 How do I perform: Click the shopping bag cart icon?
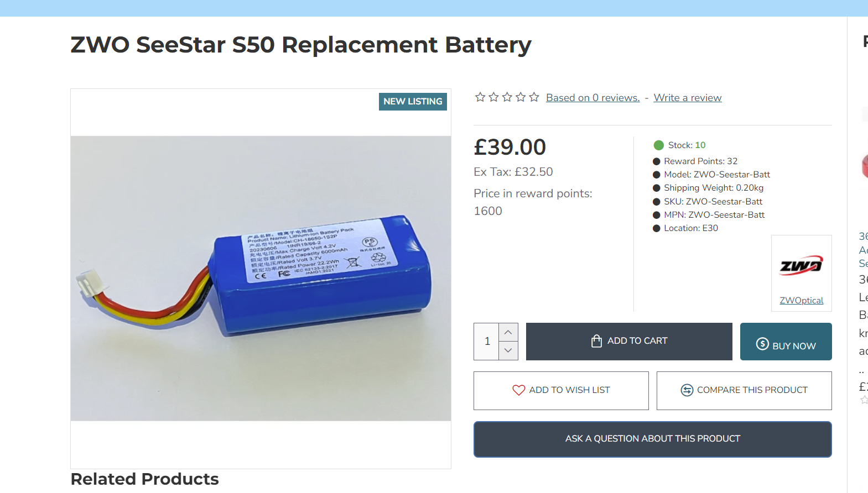click(x=596, y=341)
